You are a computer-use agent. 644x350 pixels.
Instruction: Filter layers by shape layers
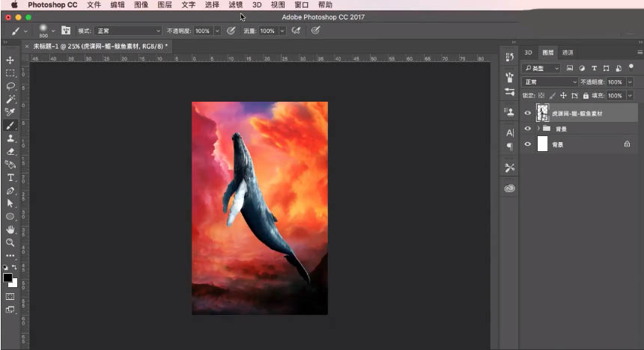tap(607, 68)
